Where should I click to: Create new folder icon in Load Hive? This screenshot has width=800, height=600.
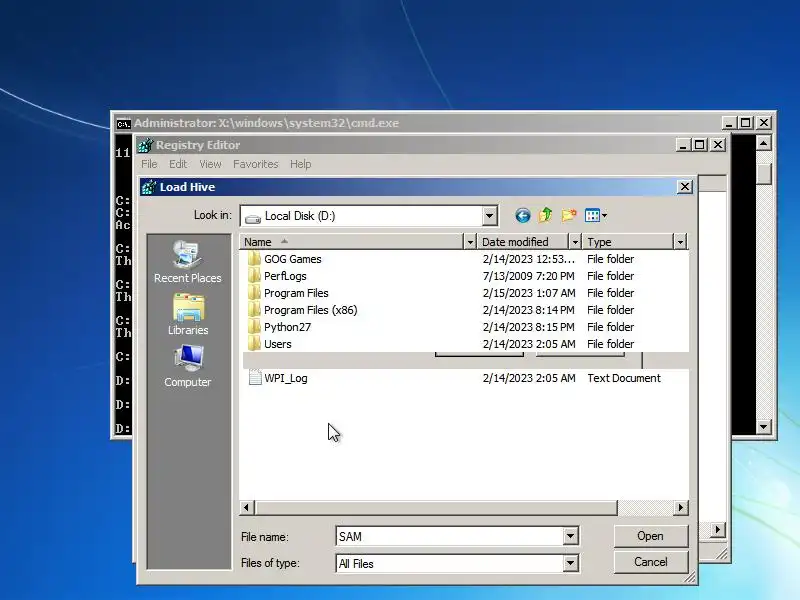click(568, 215)
